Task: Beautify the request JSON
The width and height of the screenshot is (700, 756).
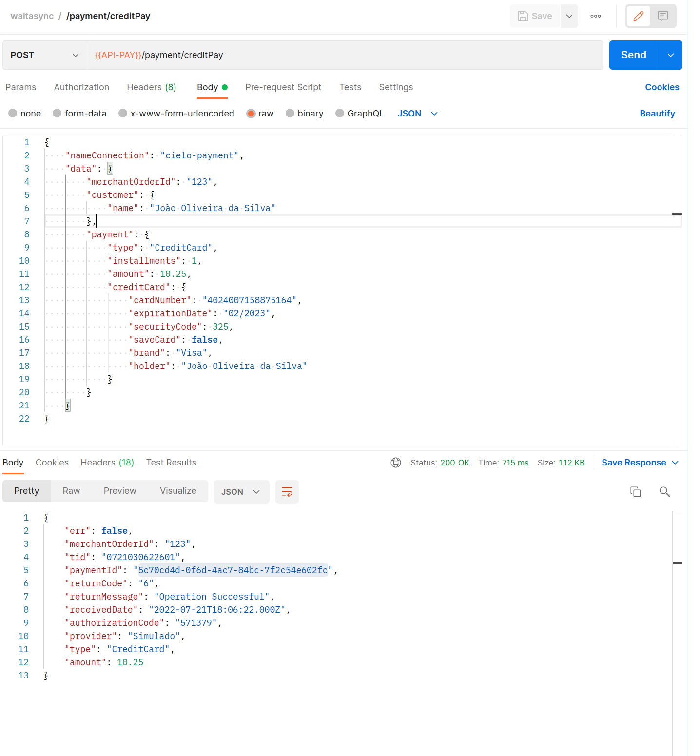Action: coord(657,113)
